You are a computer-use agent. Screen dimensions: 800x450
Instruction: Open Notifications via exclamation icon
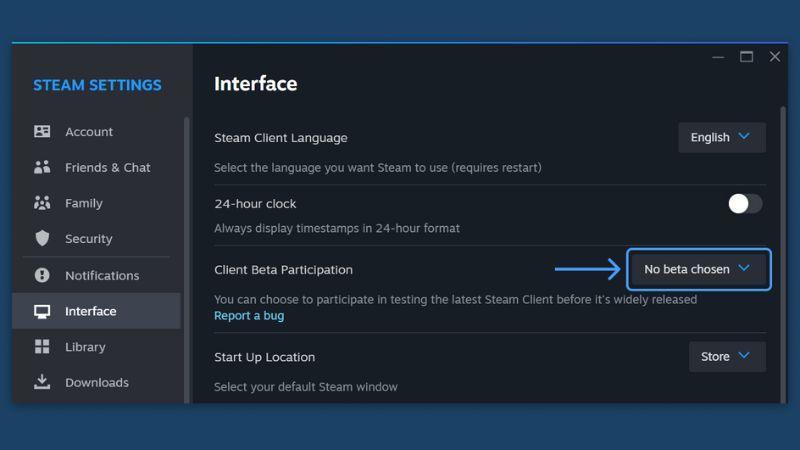coord(42,276)
